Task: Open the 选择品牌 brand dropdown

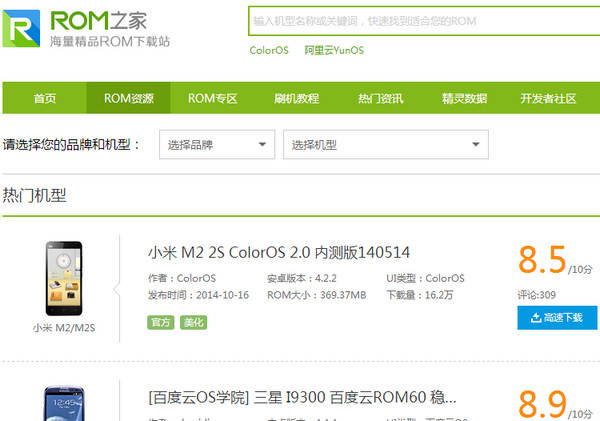Action: click(217, 145)
